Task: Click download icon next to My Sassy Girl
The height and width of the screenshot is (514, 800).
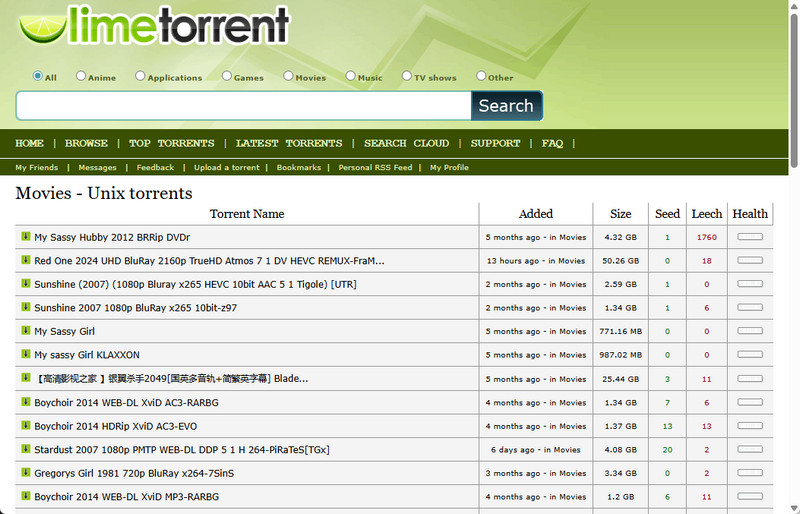Action: pos(26,330)
